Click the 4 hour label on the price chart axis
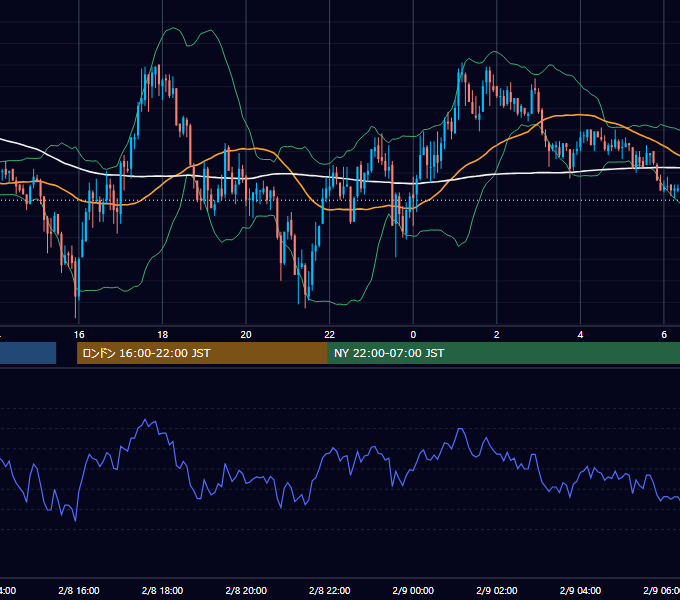680x600 pixels. (580, 335)
